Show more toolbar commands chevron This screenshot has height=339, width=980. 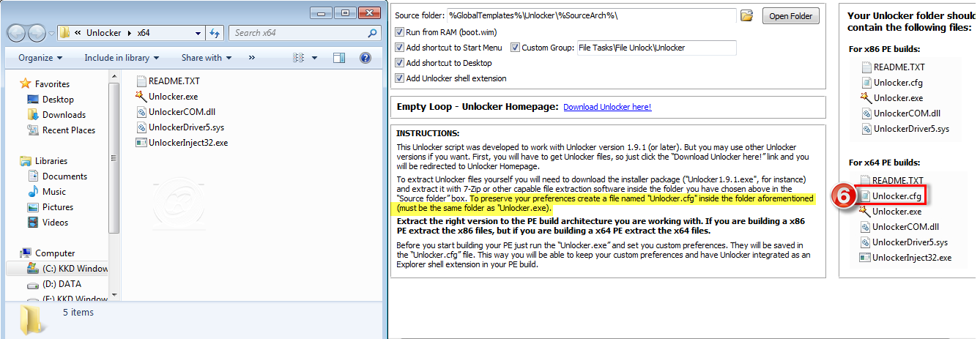point(252,58)
